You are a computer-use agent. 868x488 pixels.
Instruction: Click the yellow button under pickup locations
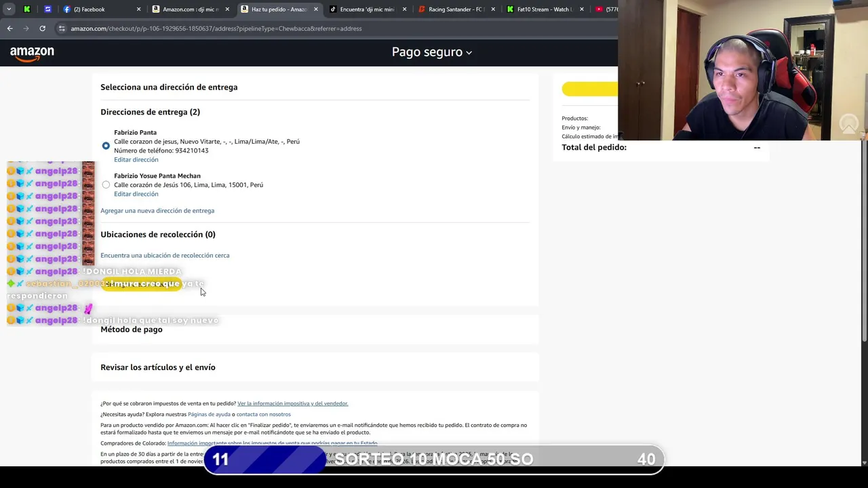click(x=141, y=284)
